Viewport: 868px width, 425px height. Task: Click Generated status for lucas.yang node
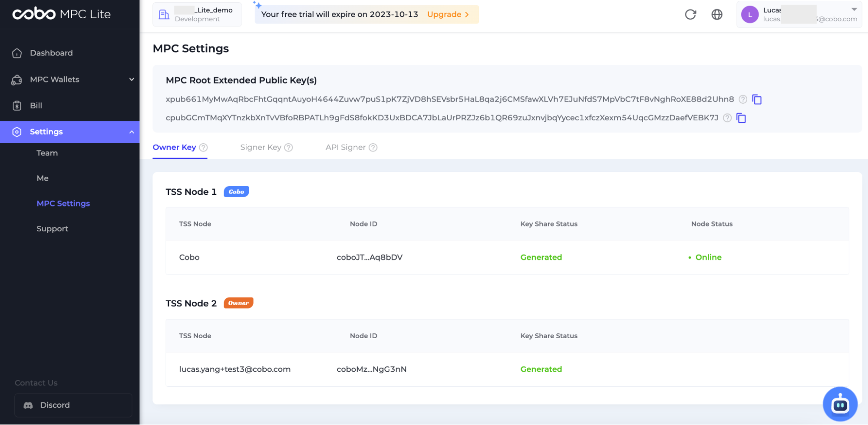(541, 369)
